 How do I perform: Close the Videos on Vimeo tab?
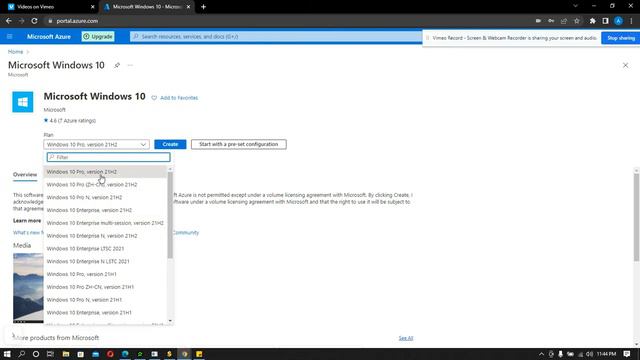point(92,7)
